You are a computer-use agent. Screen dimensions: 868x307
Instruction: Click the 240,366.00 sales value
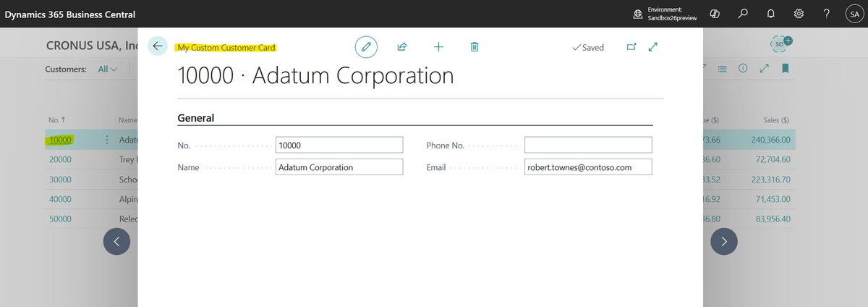[770, 140]
